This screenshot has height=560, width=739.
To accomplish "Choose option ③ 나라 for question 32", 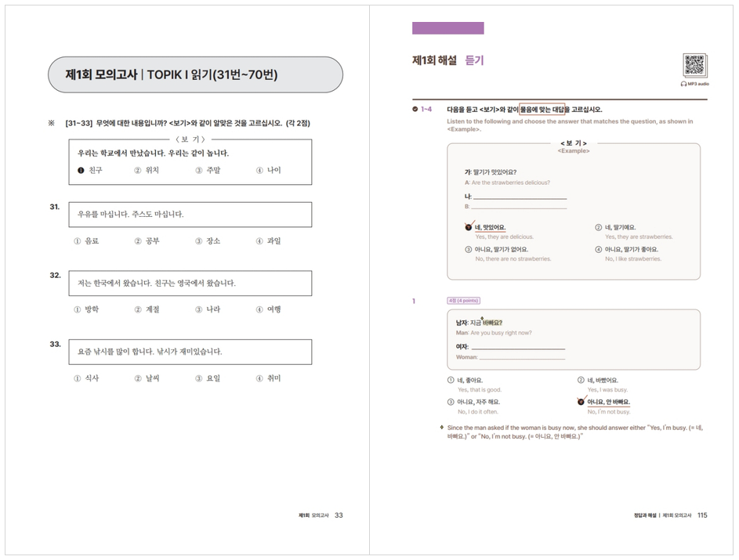I will point(208,309).
